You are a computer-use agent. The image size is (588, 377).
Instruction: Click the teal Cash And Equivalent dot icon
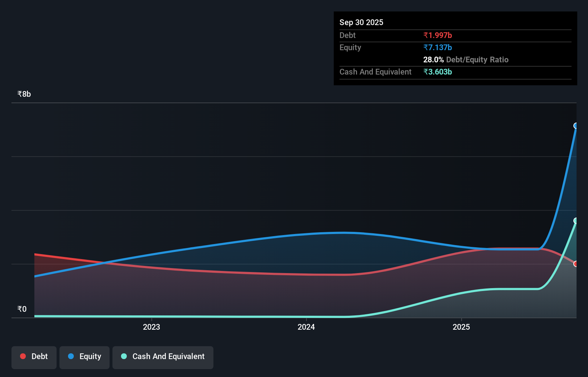pos(124,356)
